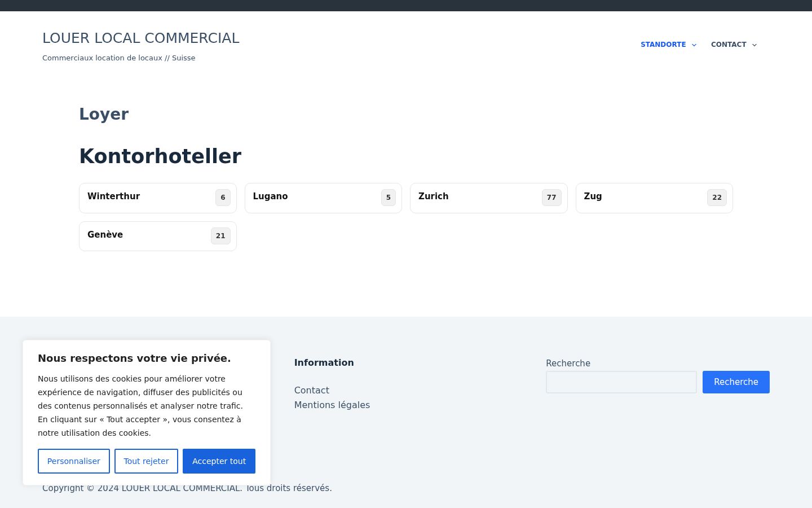The image size is (812, 508).
Task: Open the Mentions légales link
Action: (x=332, y=405)
